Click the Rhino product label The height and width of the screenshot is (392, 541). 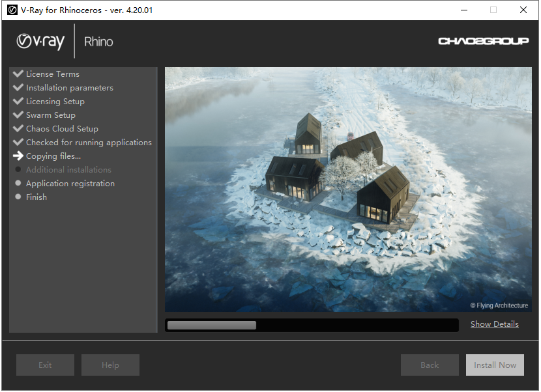click(98, 42)
